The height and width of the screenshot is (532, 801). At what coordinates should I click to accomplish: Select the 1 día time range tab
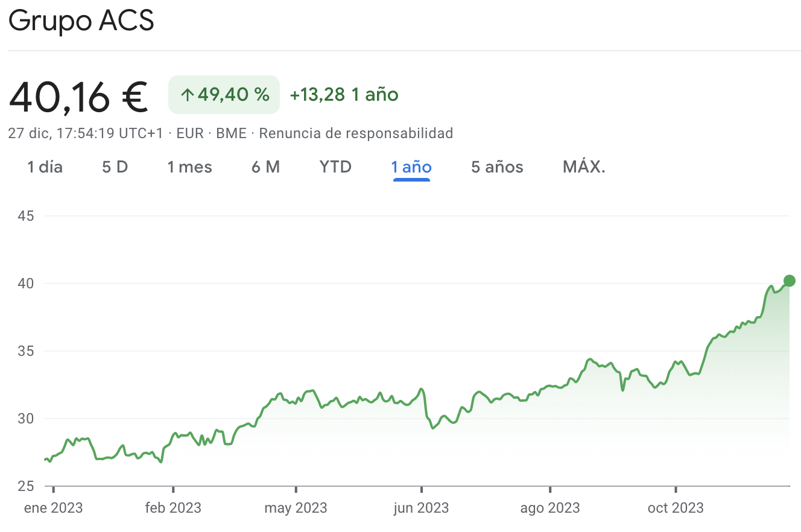[45, 167]
